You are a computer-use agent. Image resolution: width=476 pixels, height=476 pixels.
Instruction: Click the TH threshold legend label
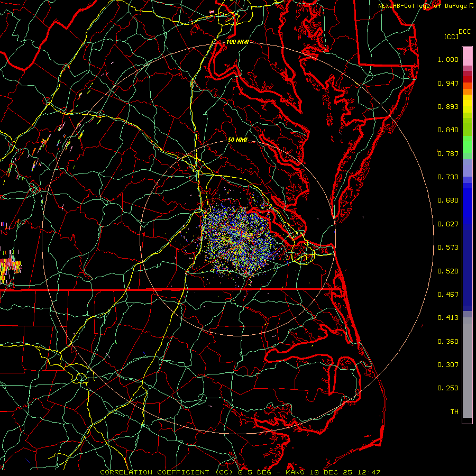pyautogui.click(x=454, y=412)
